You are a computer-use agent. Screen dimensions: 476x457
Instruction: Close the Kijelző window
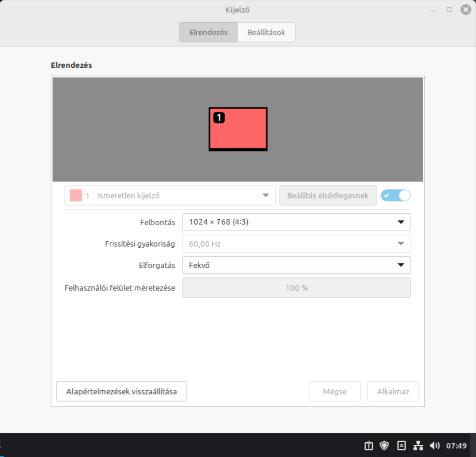coord(466,10)
